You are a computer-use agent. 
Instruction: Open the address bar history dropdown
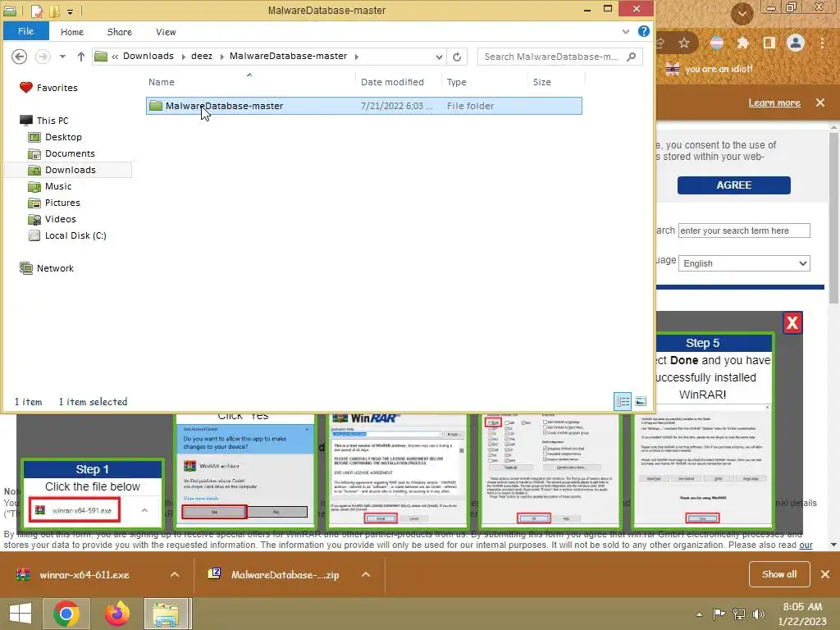tap(439, 57)
